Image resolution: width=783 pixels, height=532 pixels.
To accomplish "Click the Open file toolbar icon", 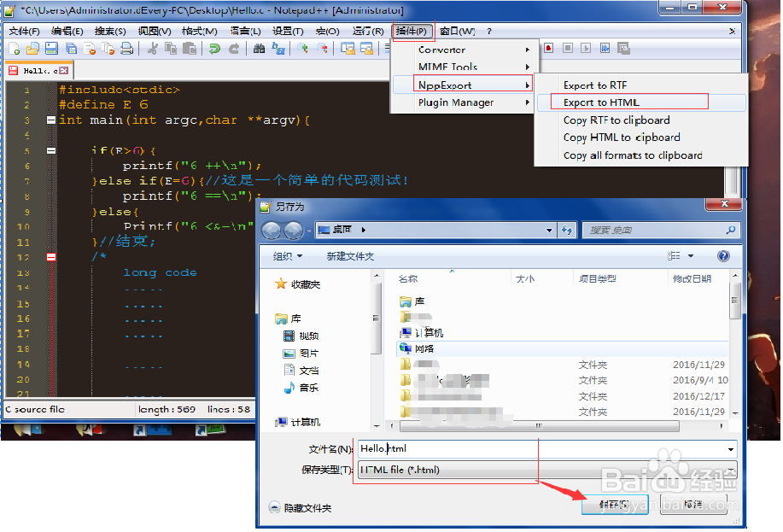I will [33, 49].
